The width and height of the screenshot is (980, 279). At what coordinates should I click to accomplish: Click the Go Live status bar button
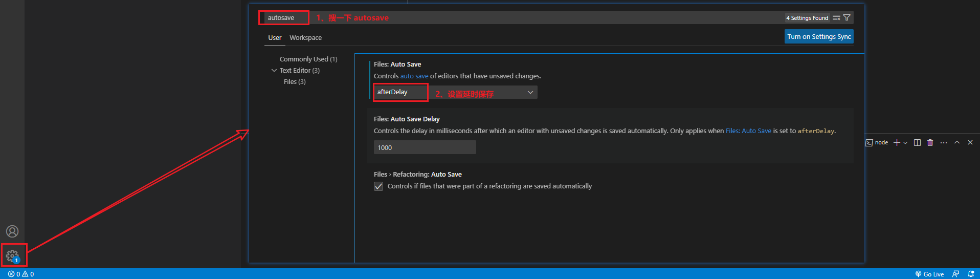click(929, 274)
